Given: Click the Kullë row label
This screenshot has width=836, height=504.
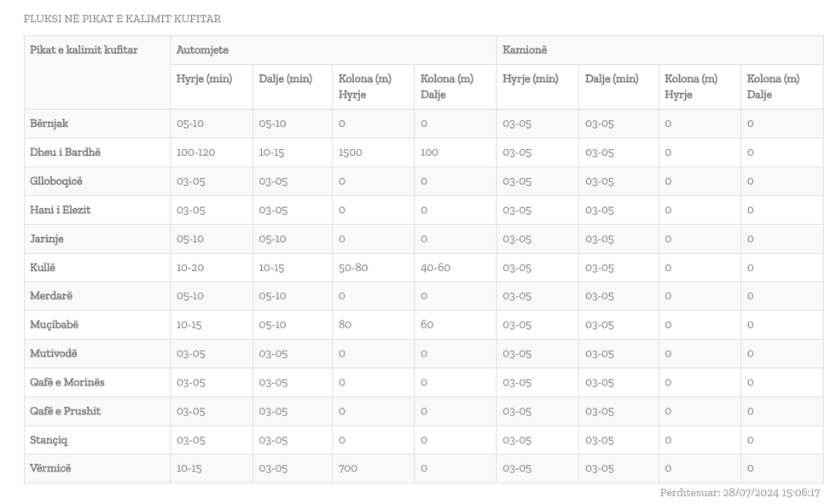Looking at the screenshot, I should point(43,268).
